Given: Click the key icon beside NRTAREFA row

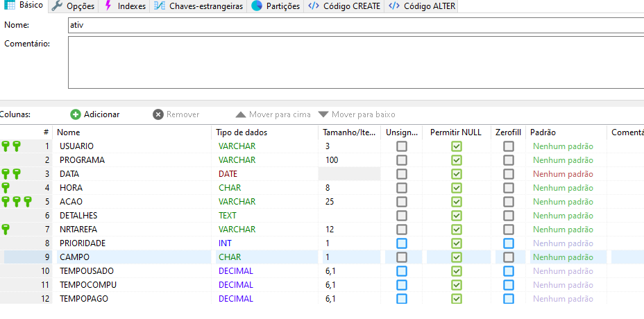Looking at the screenshot, I should [6, 230].
